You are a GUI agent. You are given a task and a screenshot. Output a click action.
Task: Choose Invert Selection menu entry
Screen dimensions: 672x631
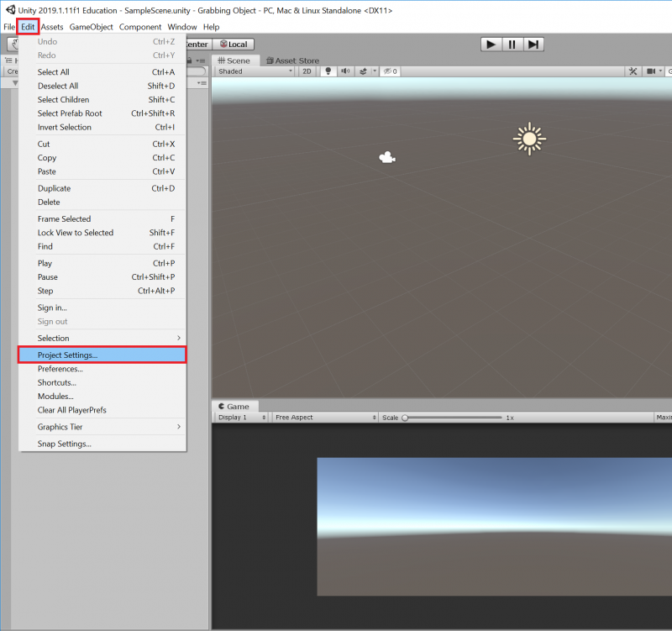coord(102,127)
